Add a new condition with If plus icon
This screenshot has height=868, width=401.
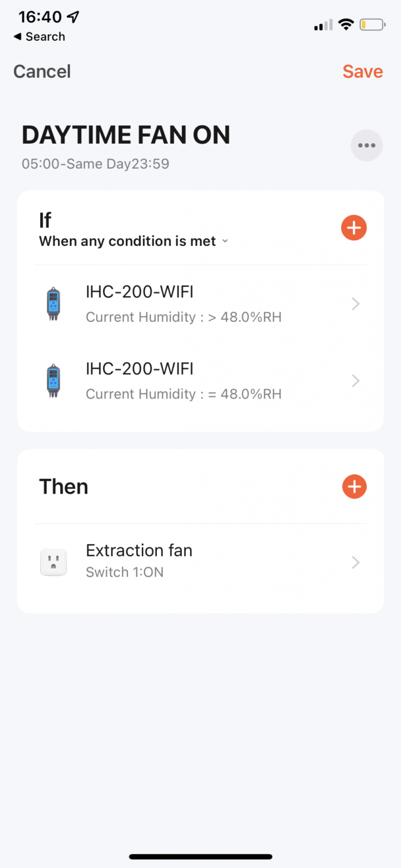point(354,228)
